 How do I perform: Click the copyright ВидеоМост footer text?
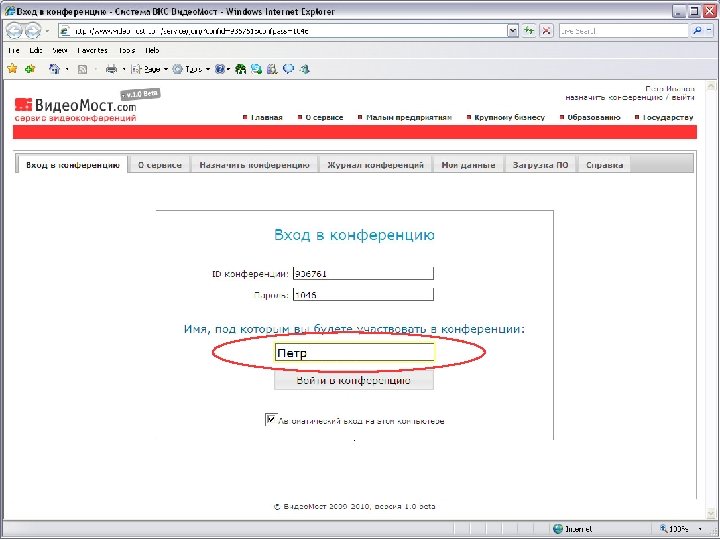pos(354,506)
